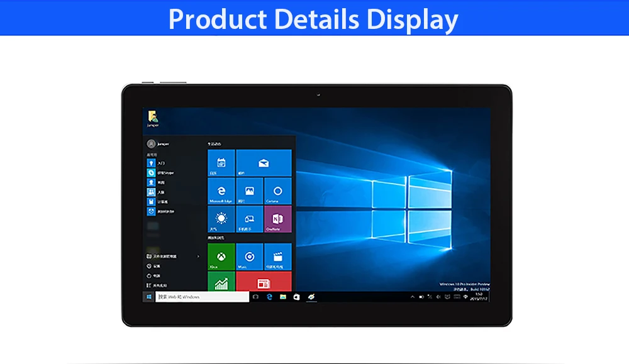Open Settings from the Start menu
This screenshot has width=629, height=364.
153,266
